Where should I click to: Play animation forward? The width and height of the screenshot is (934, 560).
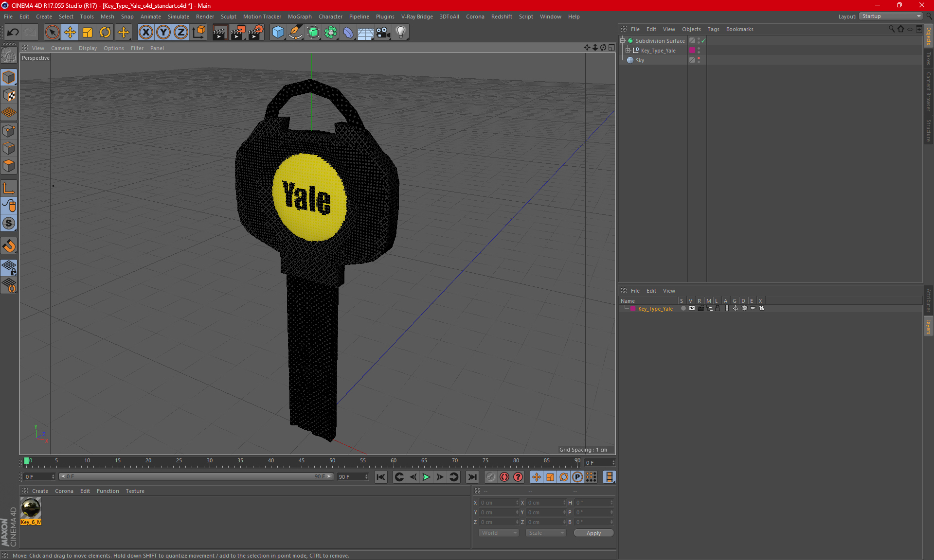click(x=426, y=477)
